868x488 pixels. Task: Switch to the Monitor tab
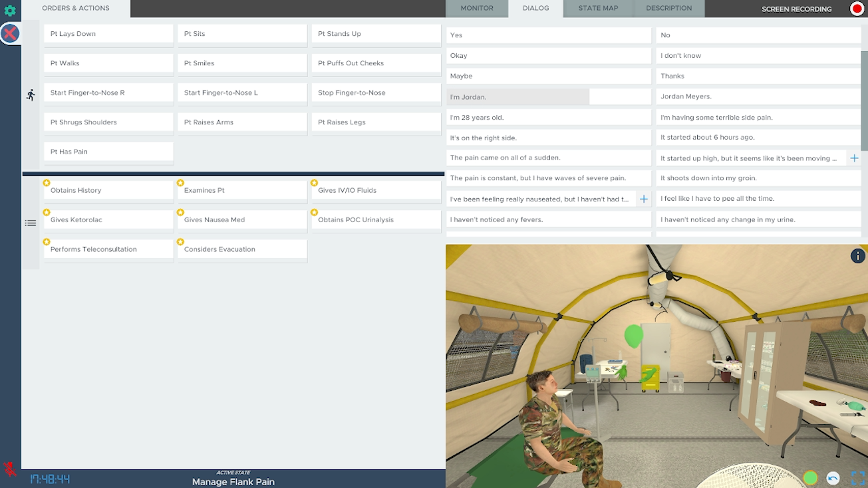[477, 9]
